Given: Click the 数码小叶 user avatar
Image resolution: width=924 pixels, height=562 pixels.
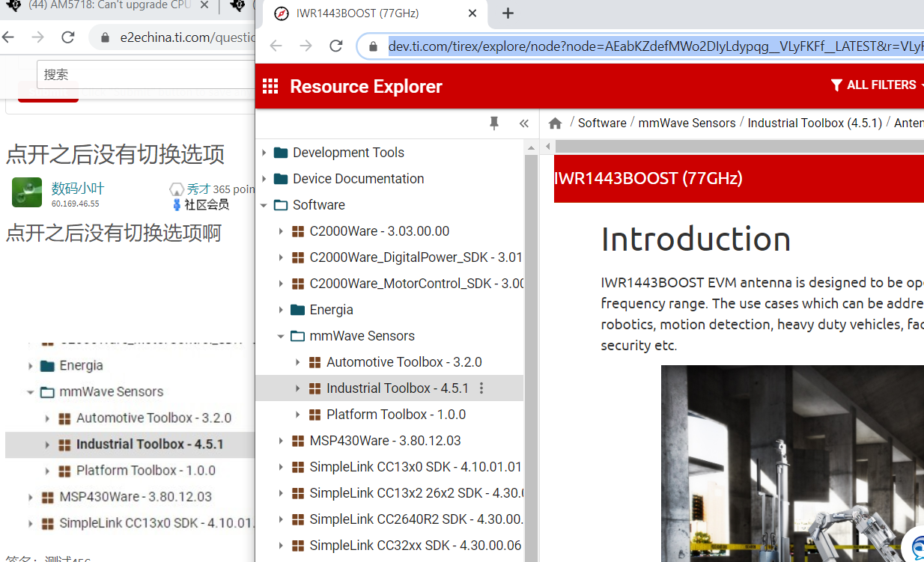Looking at the screenshot, I should click(27, 192).
